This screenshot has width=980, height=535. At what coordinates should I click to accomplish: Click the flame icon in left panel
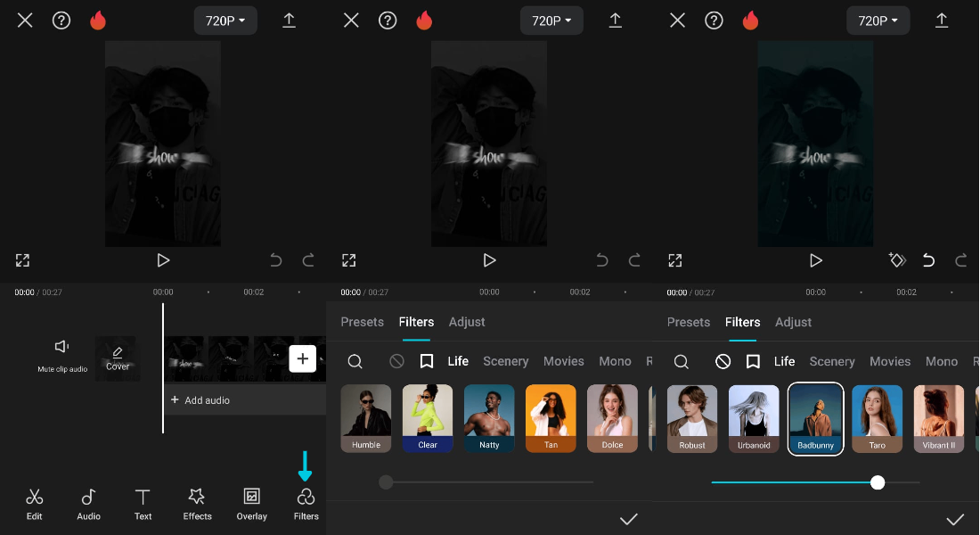[x=98, y=21]
